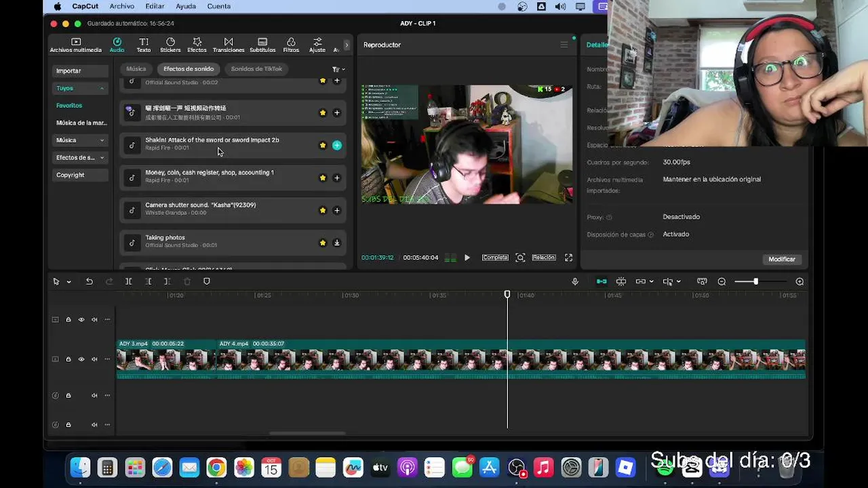The width and height of the screenshot is (868, 488).
Task: Open the Subtítulos panel
Action: tap(262, 45)
